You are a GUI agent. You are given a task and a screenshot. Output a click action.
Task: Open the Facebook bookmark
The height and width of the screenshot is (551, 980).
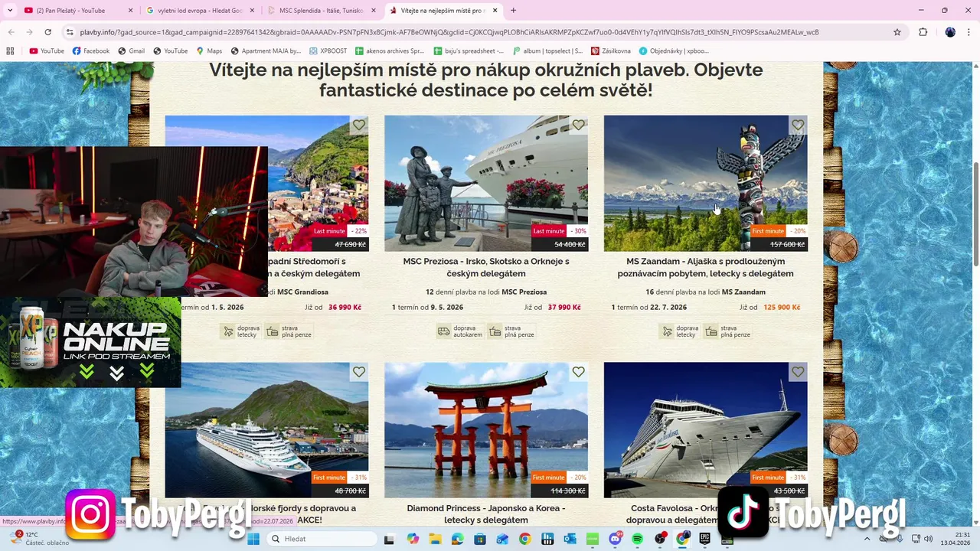pyautogui.click(x=91, y=51)
